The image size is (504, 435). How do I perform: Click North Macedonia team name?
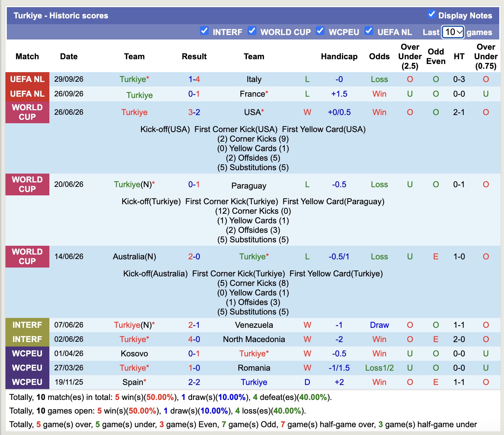pos(254,339)
